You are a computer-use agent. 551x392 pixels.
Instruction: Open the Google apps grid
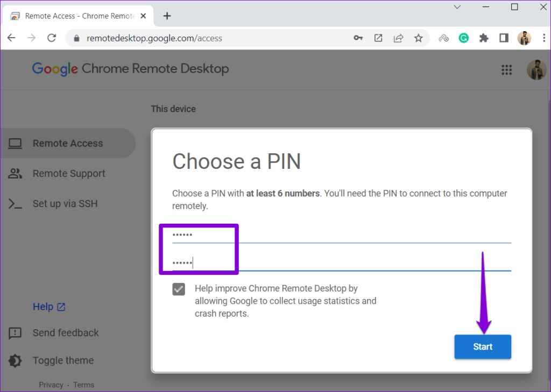(x=506, y=70)
